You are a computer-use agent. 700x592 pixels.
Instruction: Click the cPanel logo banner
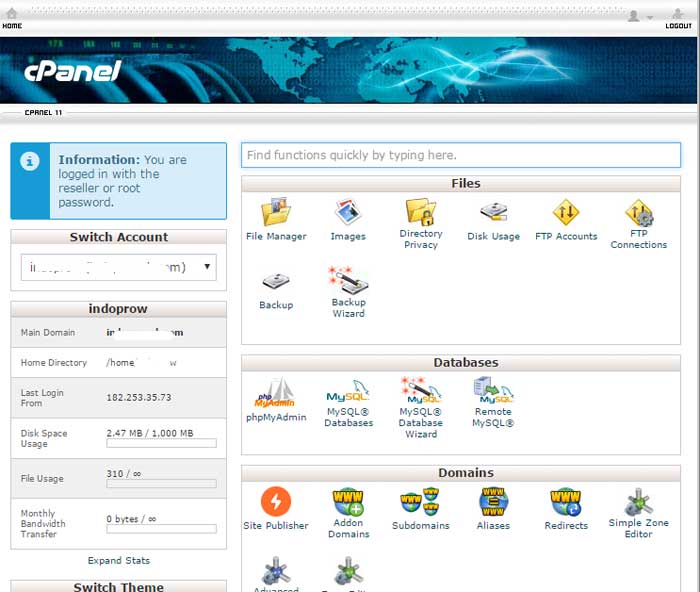[72, 71]
